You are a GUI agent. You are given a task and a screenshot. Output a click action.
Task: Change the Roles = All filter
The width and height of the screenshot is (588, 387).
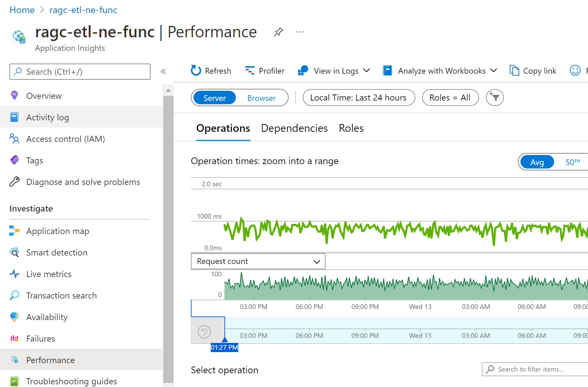pos(450,98)
